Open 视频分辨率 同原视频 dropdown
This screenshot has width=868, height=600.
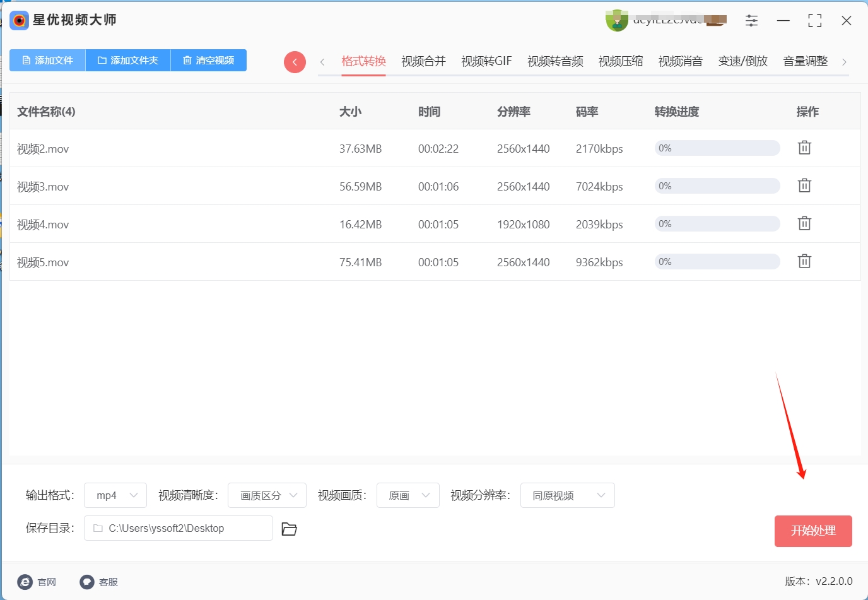568,495
